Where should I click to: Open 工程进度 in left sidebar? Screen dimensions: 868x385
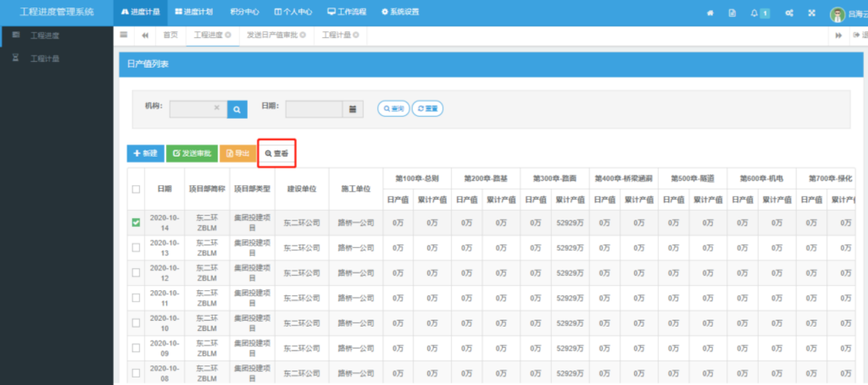point(45,35)
